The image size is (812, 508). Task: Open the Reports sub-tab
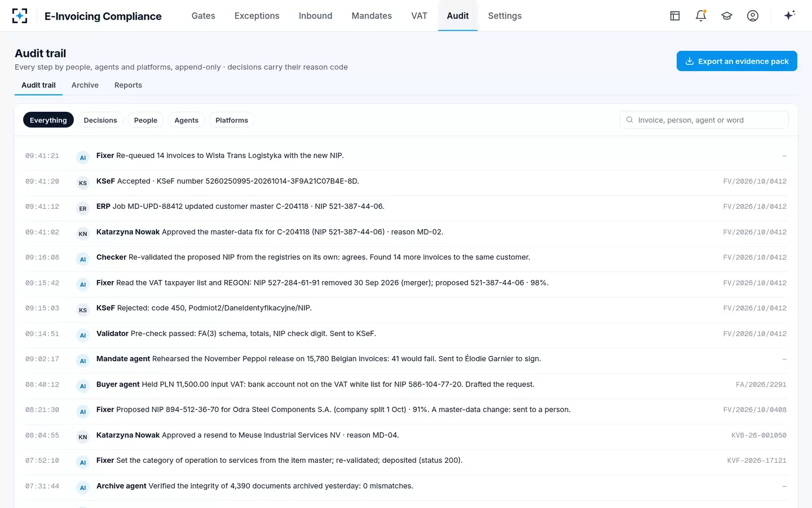coord(128,85)
